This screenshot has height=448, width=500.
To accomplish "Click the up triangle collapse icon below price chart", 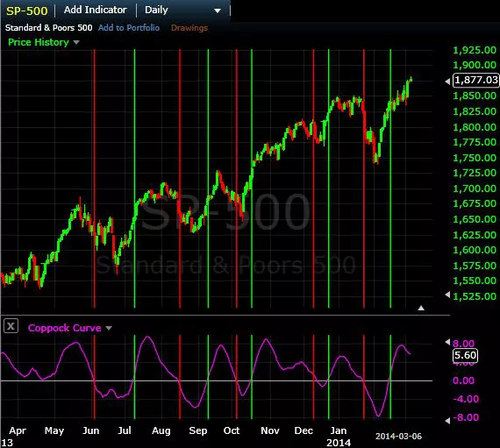I will click(x=421, y=308).
